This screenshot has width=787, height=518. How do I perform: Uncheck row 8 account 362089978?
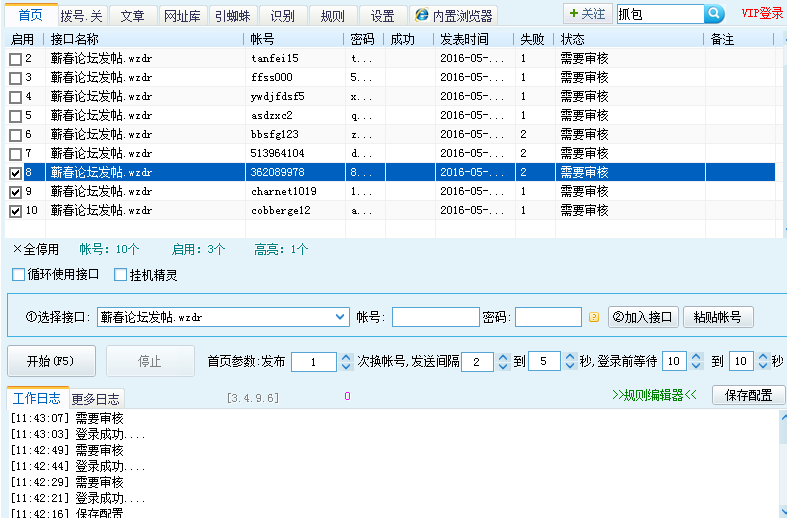(x=16, y=173)
